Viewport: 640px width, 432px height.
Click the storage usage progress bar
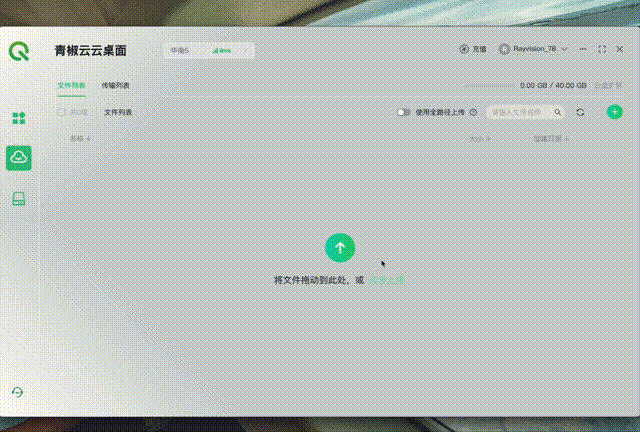[x=489, y=86]
